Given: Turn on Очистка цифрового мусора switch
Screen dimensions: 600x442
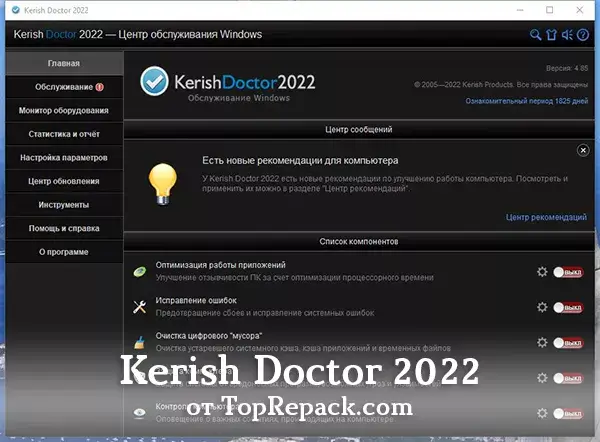Looking at the screenshot, I should point(568,343).
